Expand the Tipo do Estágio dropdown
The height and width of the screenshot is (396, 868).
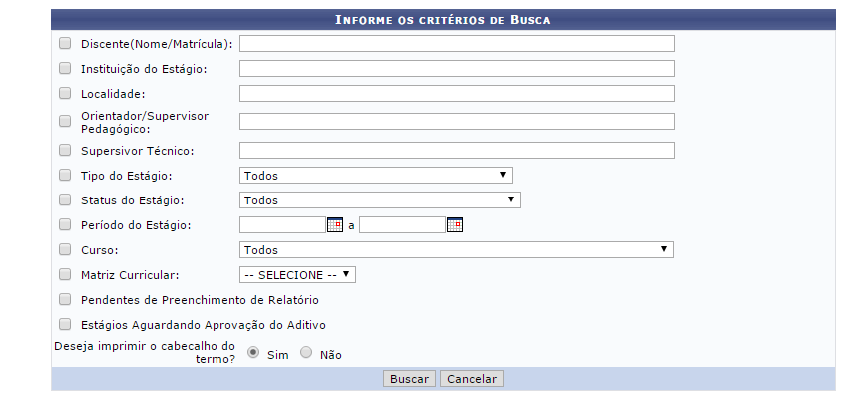click(376, 176)
